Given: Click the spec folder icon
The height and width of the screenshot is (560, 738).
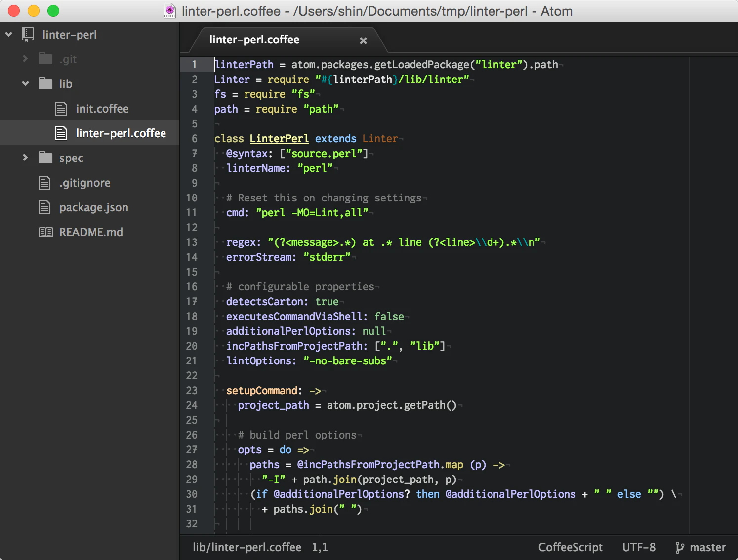Looking at the screenshot, I should pyautogui.click(x=45, y=158).
